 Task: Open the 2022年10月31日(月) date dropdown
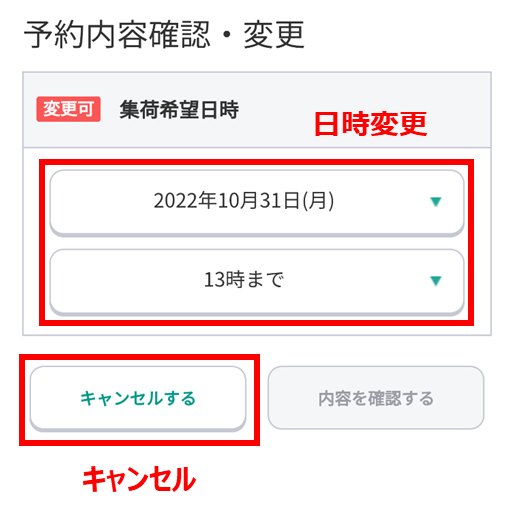coord(257,202)
